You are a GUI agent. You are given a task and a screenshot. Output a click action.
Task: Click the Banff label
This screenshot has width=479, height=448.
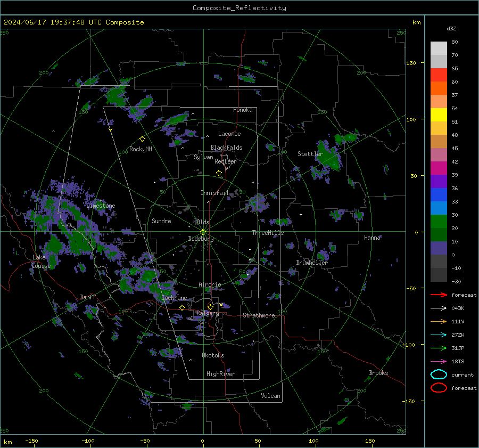point(88,297)
